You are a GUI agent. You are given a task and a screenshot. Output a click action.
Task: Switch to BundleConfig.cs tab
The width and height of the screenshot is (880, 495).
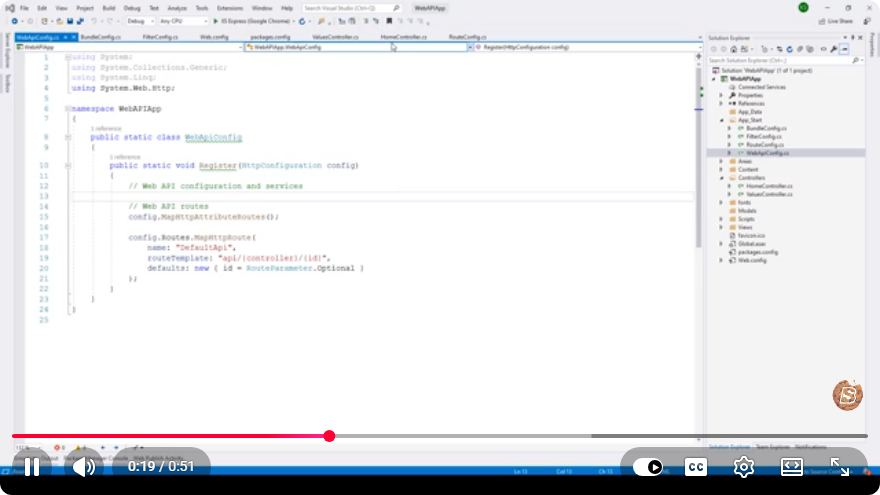pyautogui.click(x=100, y=37)
